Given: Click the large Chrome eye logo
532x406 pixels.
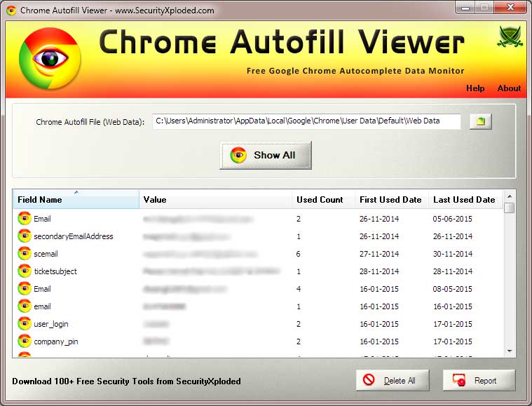Looking at the screenshot, I should (x=49, y=58).
